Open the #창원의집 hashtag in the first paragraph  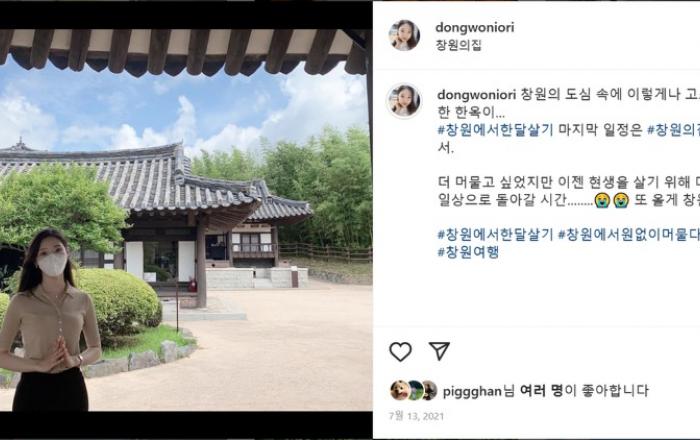tap(673, 130)
